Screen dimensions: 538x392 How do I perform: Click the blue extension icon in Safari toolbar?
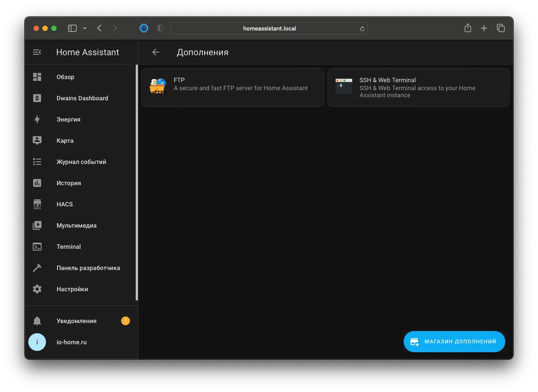144,28
